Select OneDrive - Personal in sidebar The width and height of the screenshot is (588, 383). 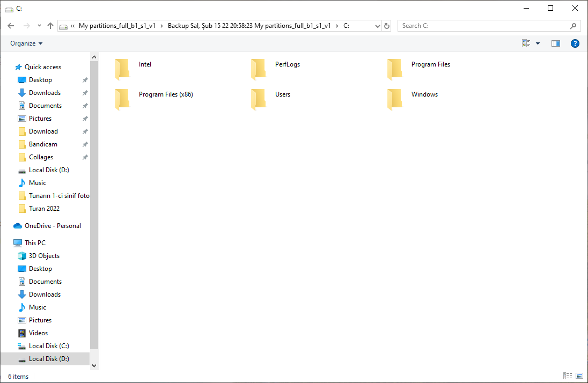[x=53, y=226]
